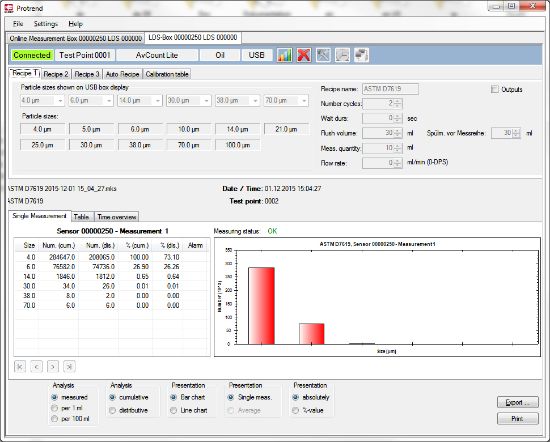Choose Bar chart presentation
Image resolution: width=550 pixels, height=442 pixels.
click(x=173, y=397)
